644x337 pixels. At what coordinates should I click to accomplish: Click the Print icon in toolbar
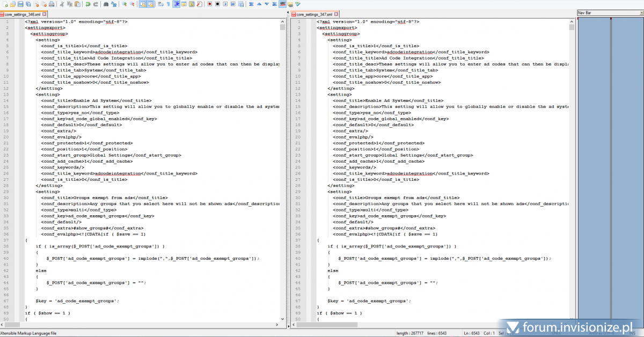[x=52, y=4]
